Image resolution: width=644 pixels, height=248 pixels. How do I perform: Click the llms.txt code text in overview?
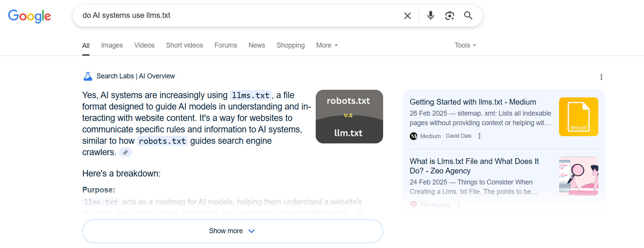(x=251, y=95)
